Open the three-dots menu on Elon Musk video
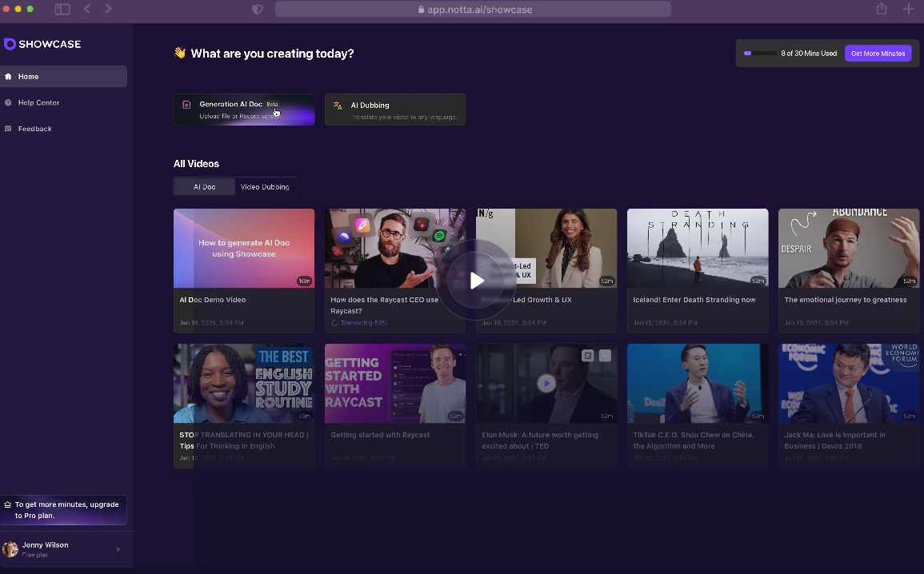 [605, 356]
